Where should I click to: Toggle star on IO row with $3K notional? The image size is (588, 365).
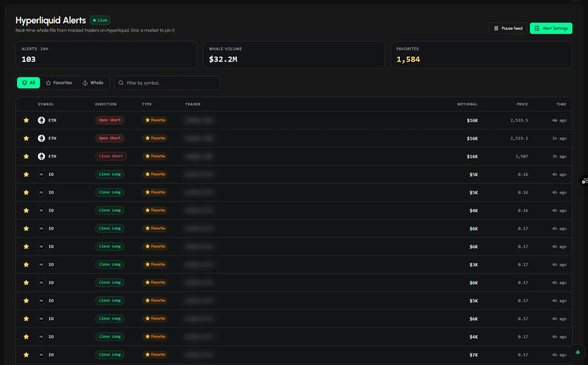point(26,264)
